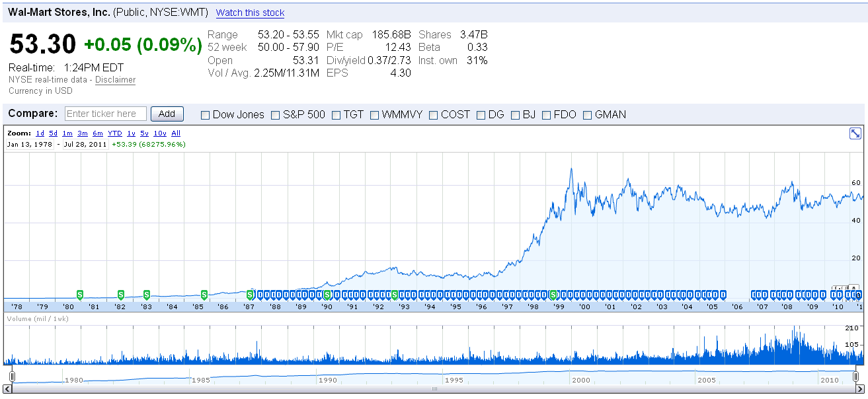This screenshot has height=399, width=868.
Task: Enable Dow Jones comparison checkbox
Action: tap(205, 115)
